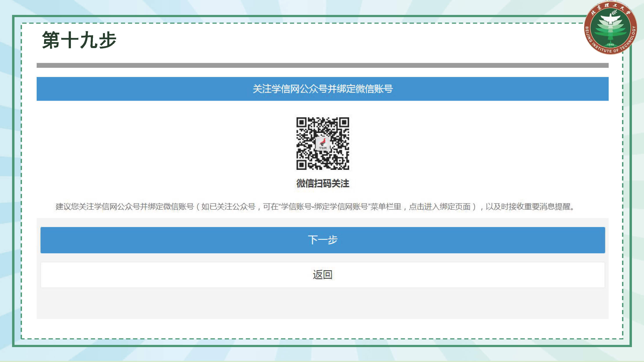Screen dimensions: 644x362
Task: Click the bottom-left QR finder square
Action: pyautogui.click(x=302, y=165)
